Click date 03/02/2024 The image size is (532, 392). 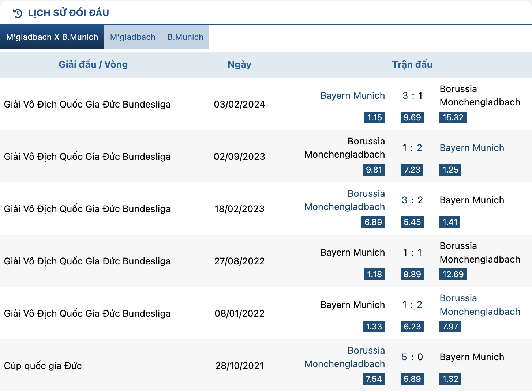tap(239, 104)
